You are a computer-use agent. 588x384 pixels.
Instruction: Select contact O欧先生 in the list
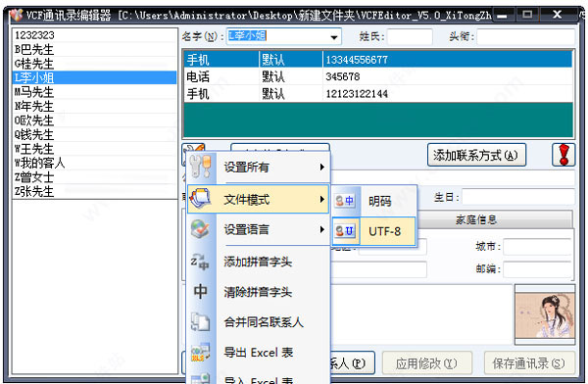tap(94, 120)
